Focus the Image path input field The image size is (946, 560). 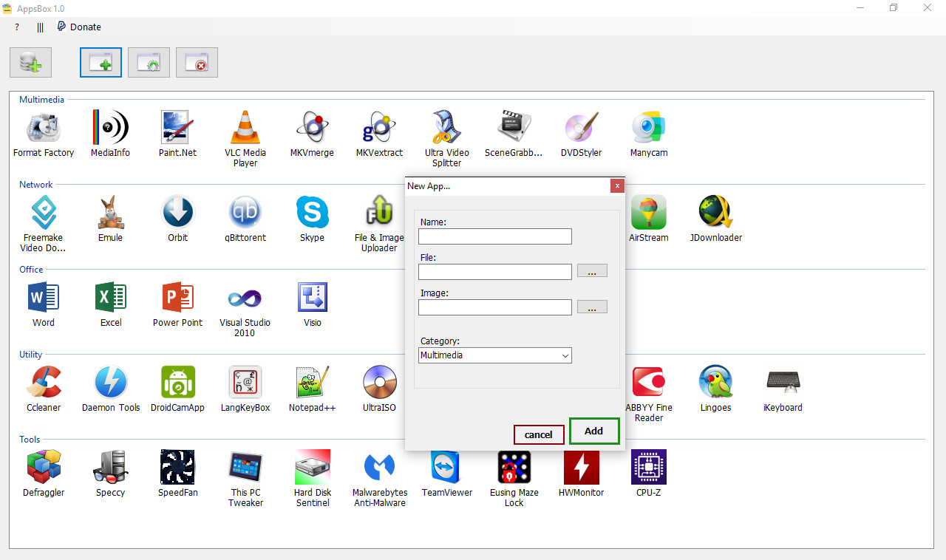494,307
